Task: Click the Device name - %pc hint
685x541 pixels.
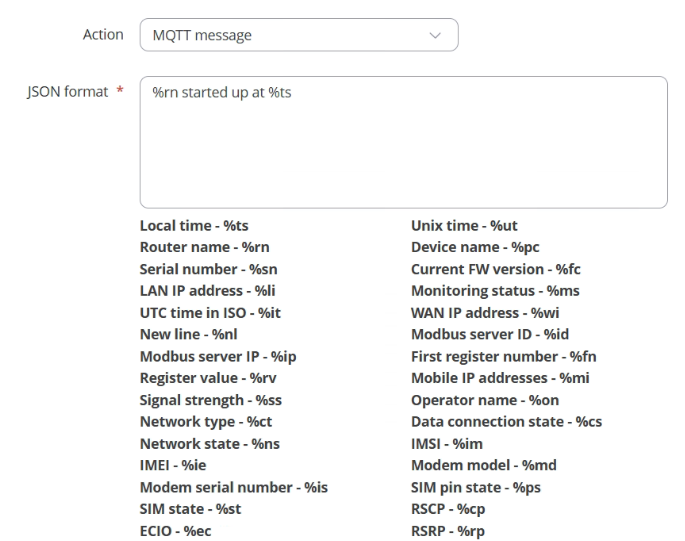Action: 475,247
